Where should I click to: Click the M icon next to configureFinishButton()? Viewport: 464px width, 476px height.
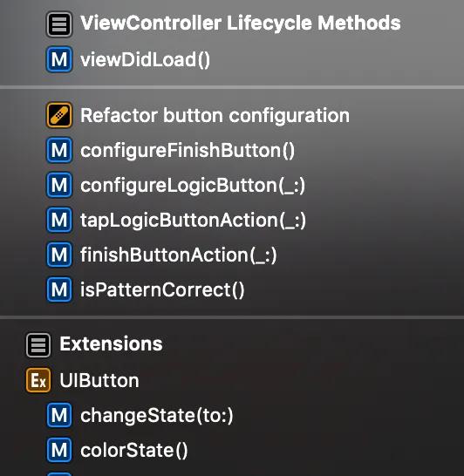(59, 150)
